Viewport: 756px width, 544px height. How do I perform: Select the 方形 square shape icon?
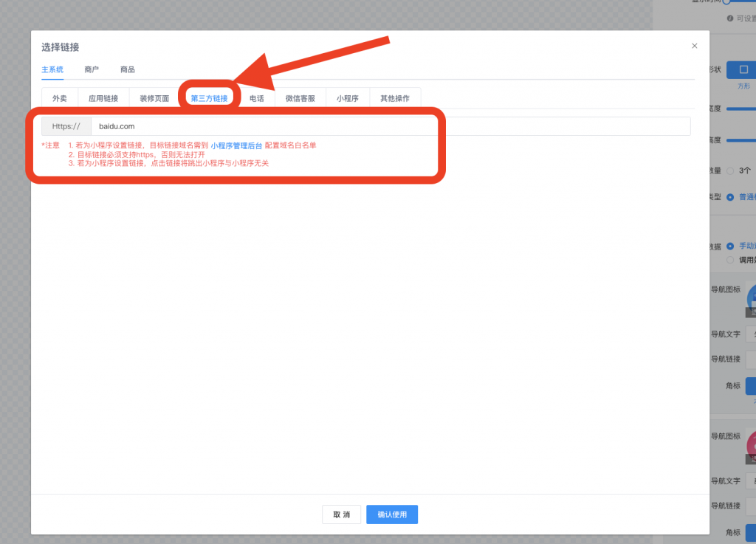743,70
